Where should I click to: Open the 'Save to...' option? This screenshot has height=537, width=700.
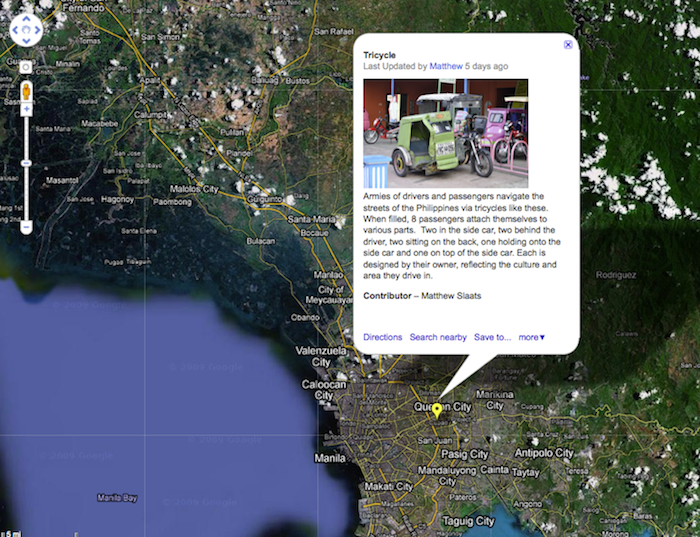tap(492, 337)
